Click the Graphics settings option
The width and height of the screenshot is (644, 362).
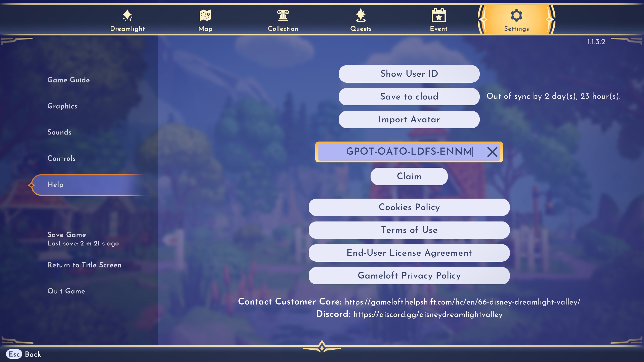(x=62, y=107)
